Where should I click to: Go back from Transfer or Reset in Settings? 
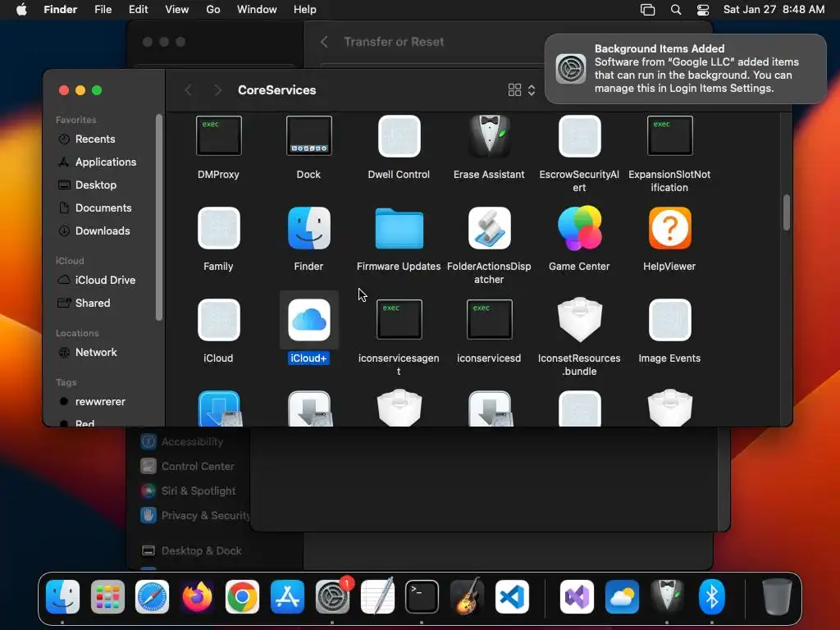pyautogui.click(x=324, y=42)
